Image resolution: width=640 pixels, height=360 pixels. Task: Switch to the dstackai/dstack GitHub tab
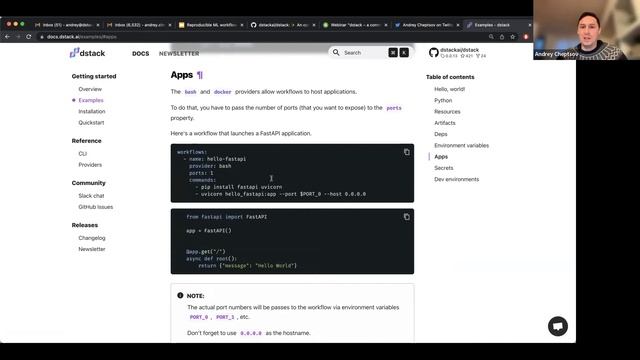[x=283, y=25]
